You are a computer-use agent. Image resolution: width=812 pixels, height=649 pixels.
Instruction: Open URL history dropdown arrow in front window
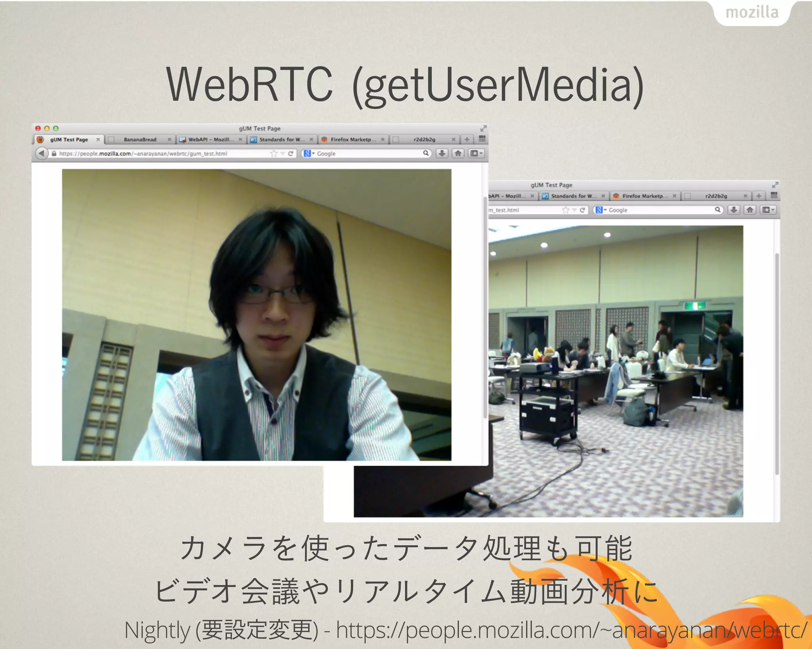(283, 153)
